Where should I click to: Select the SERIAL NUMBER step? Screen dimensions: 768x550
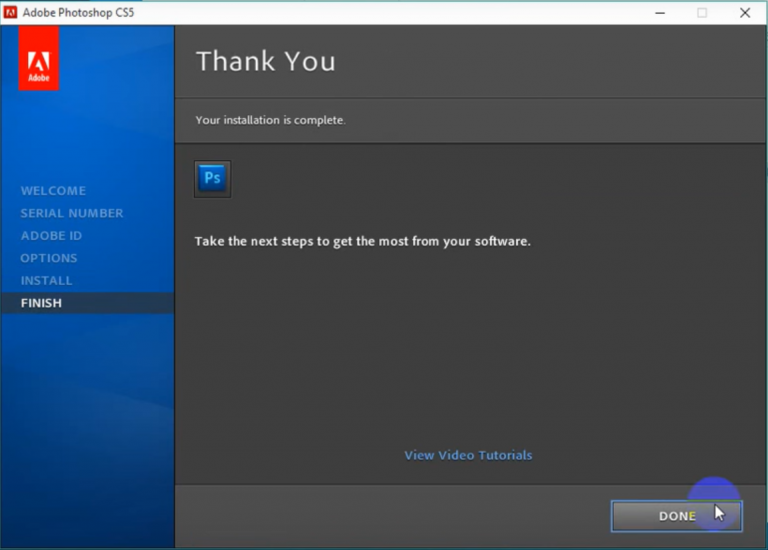[x=72, y=213]
